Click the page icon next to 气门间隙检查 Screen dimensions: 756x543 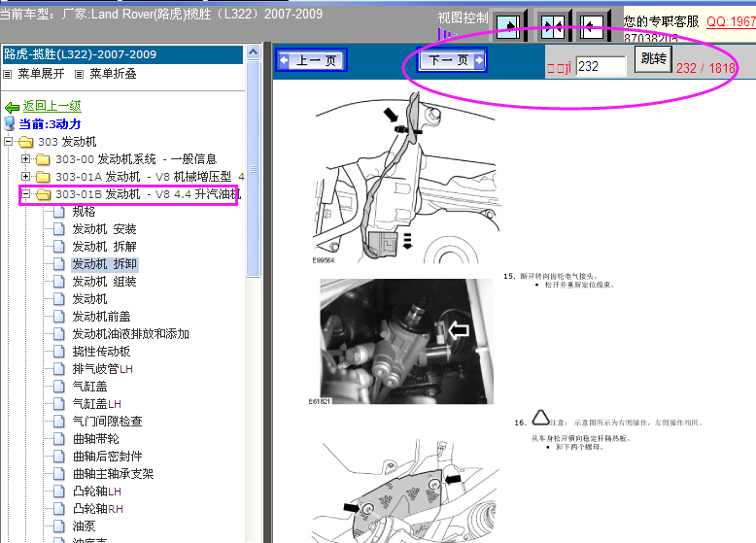59,422
